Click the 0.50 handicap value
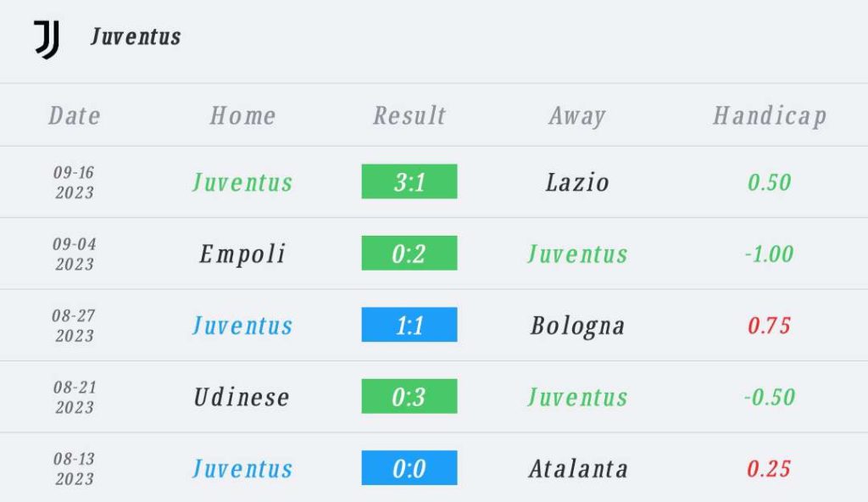The height and width of the screenshot is (502, 868). [769, 182]
